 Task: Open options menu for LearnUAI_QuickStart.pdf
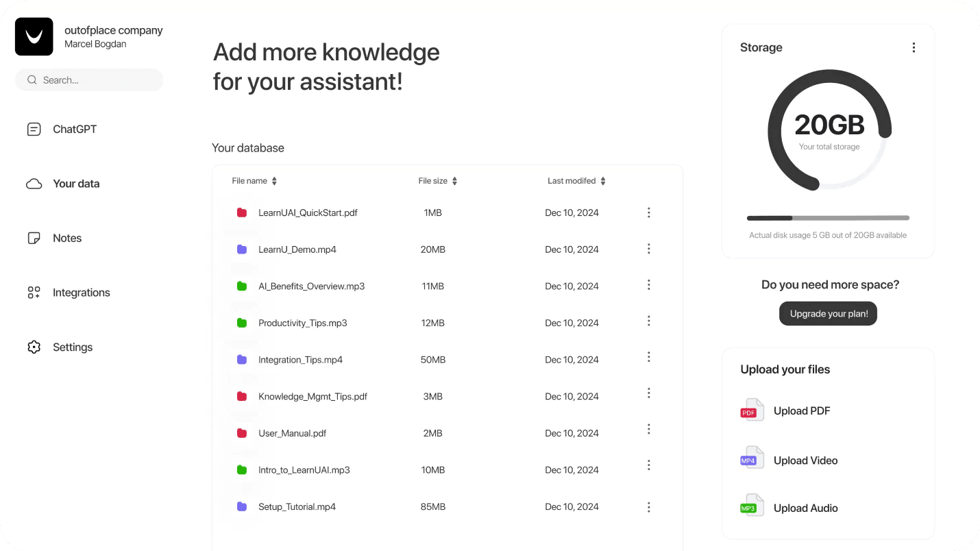pos(648,212)
